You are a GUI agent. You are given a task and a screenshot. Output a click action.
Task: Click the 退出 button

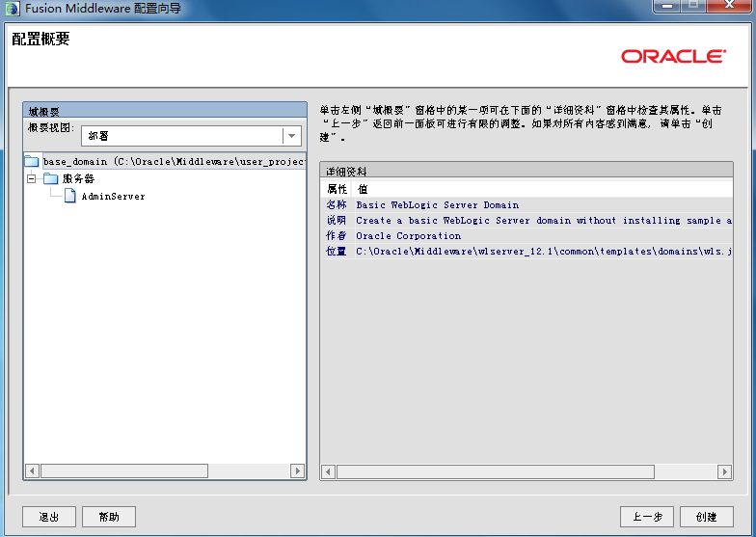49,517
